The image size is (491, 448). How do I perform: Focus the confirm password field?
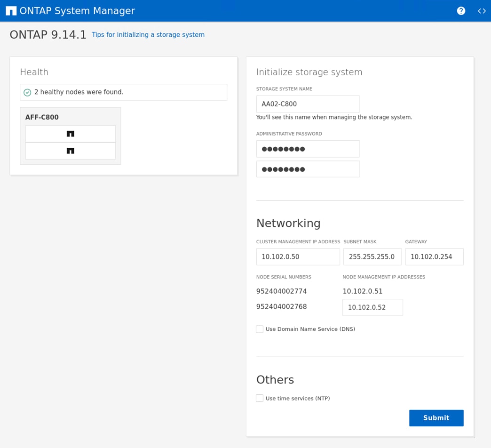(x=308, y=169)
